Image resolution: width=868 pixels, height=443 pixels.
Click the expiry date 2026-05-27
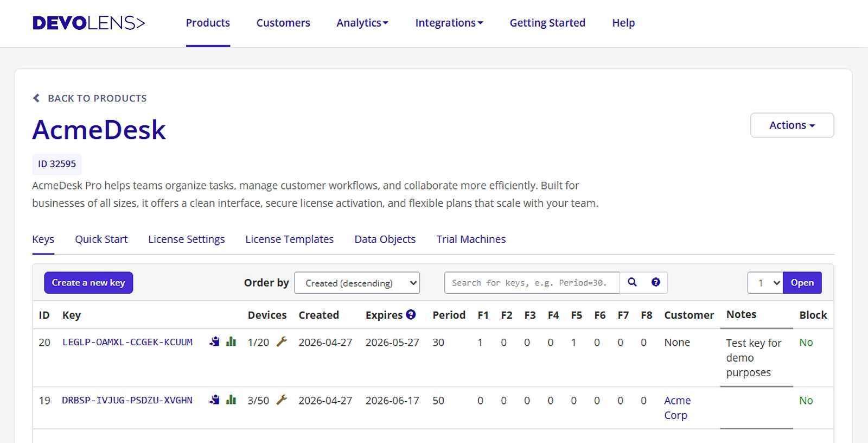click(392, 343)
